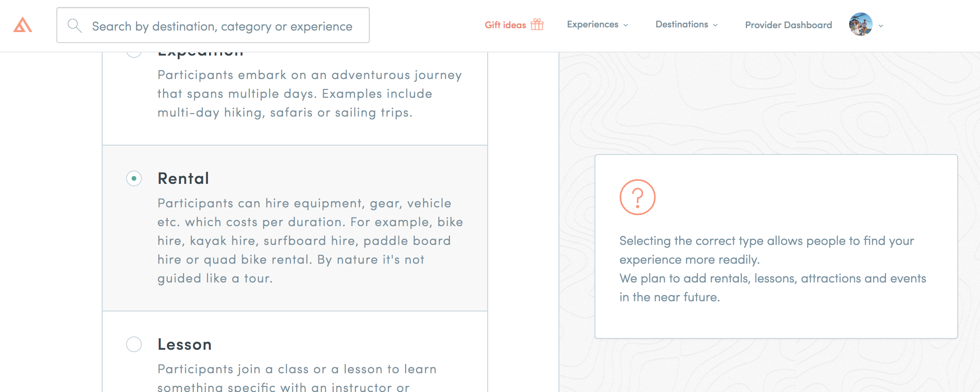980x392 pixels.
Task: Expand the Experiences dropdown chevron
Action: 626,25
